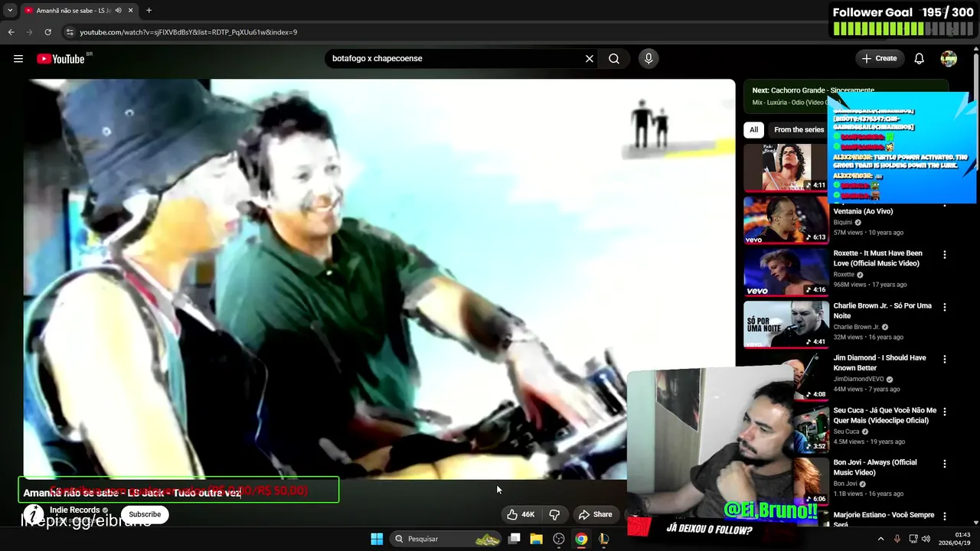Open the tray microphone indicator
The height and width of the screenshot is (551, 980).
pyautogui.click(x=897, y=539)
